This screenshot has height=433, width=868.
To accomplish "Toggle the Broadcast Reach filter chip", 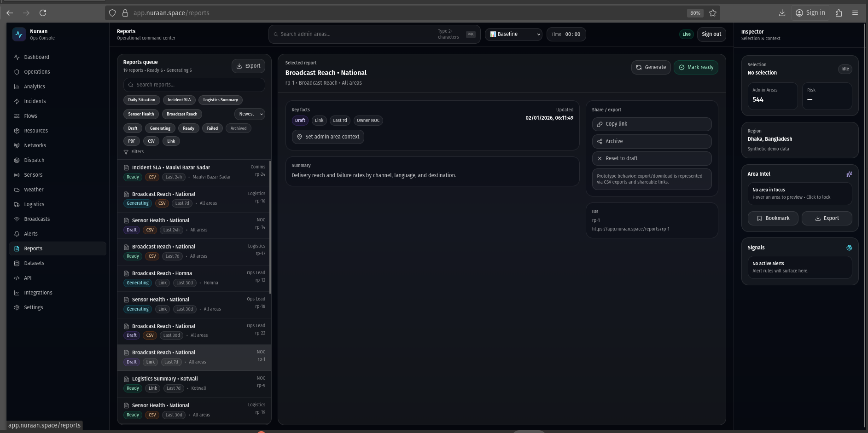I will (x=181, y=114).
